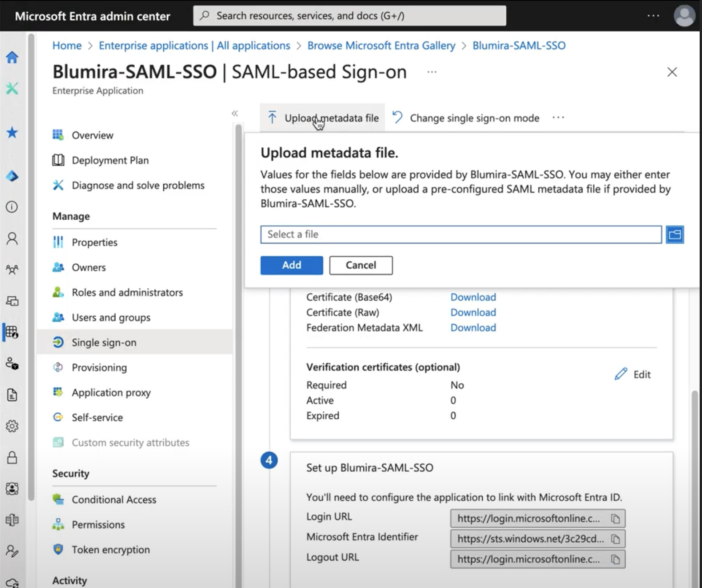The image size is (702, 588).
Task: Open Enterprise applications | All applications breadcrumb
Action: (194, 46)
